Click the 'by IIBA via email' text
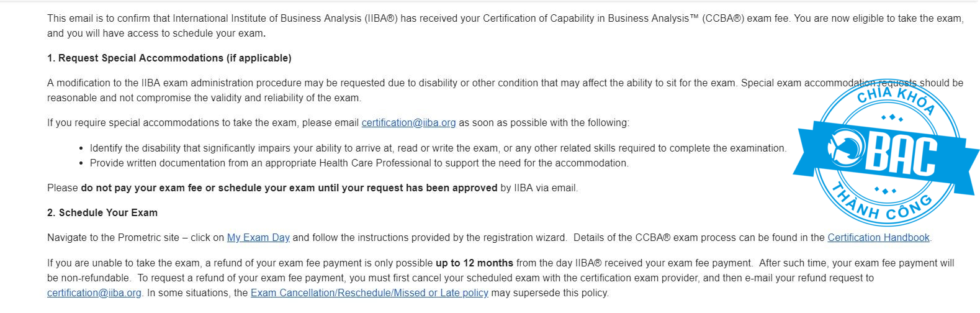 pos(539,188)
